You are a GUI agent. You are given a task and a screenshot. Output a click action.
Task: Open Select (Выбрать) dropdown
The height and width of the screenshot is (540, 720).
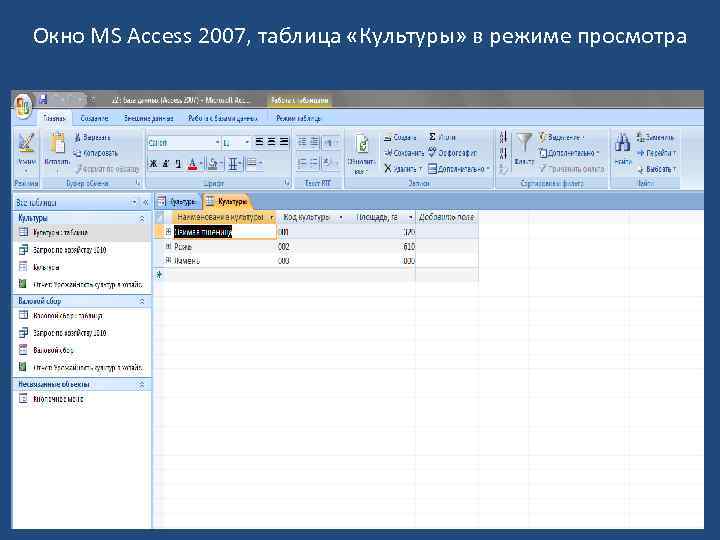[x=657, y=169]
